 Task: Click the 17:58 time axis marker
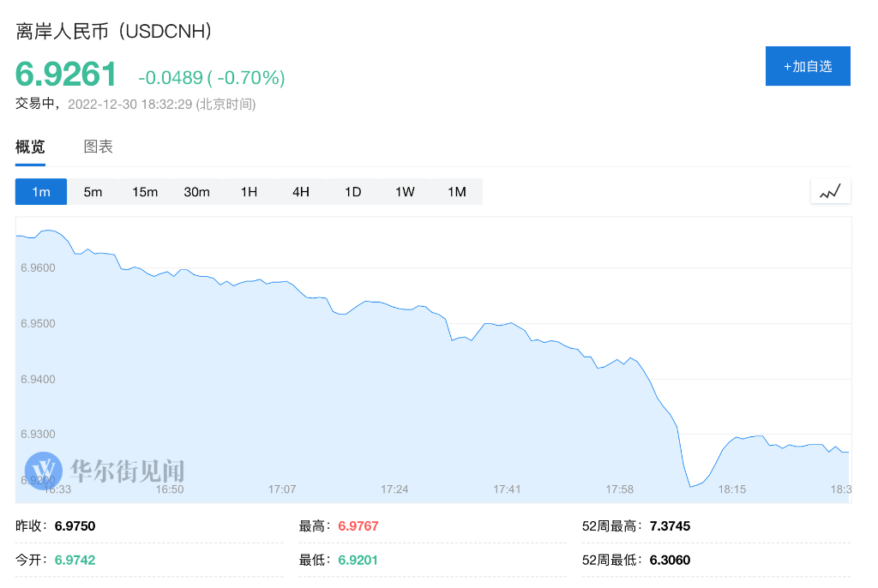pos(619,489)
